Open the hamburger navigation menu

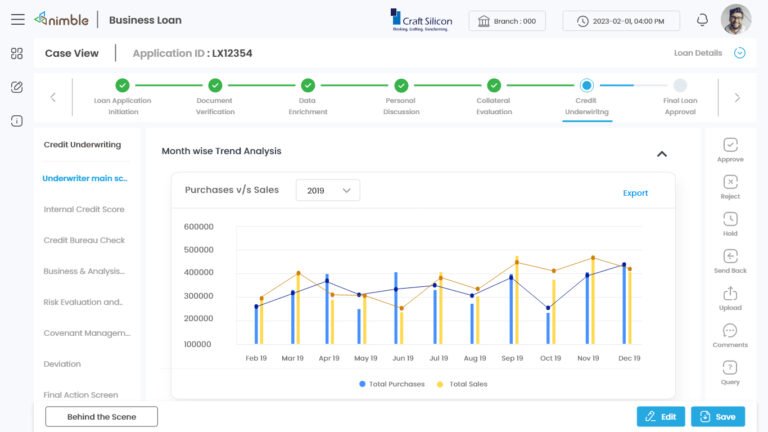18,20
